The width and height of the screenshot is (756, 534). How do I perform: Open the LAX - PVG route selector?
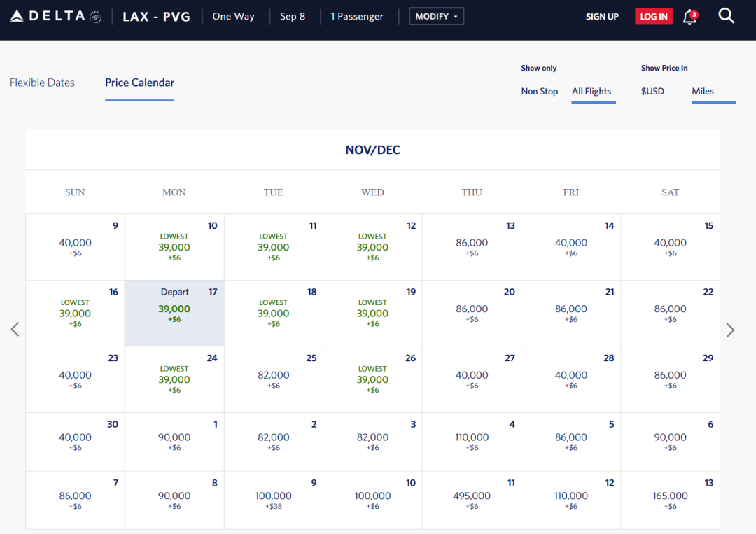tap(156, 16)
